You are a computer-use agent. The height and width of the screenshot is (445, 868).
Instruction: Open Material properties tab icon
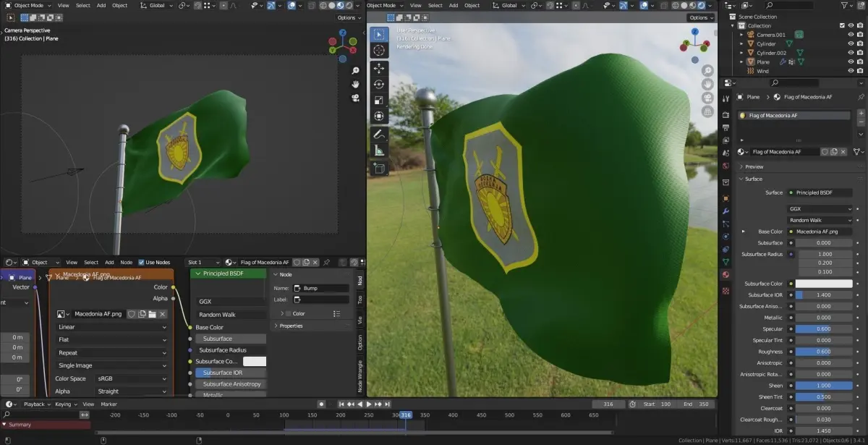point(726,274)
